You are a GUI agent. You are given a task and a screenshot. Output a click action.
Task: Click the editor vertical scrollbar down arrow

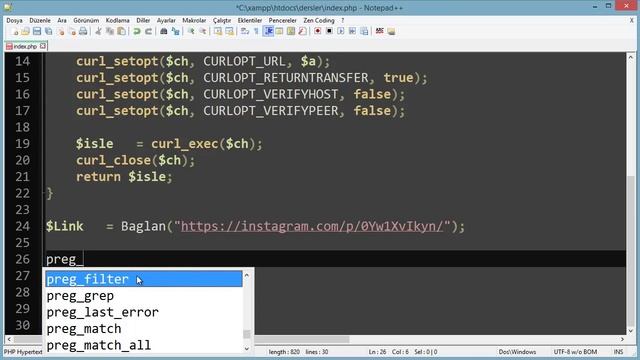click(631, 331)
